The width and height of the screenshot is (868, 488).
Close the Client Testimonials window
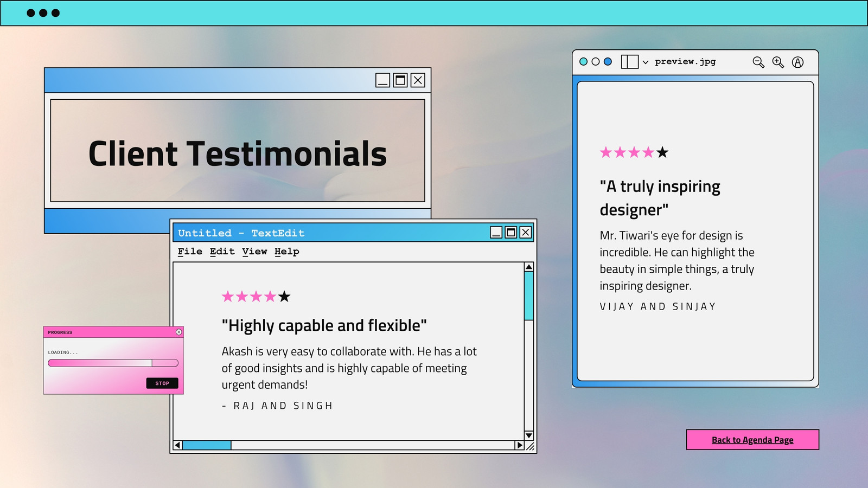(x=418, y=80)
